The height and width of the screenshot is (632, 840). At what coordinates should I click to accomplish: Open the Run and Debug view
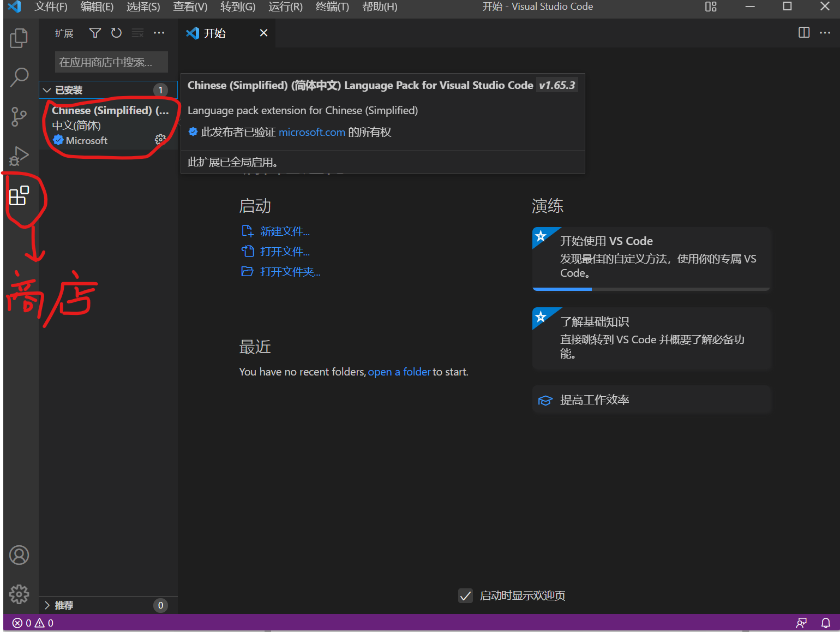click(x=19, y=156)
